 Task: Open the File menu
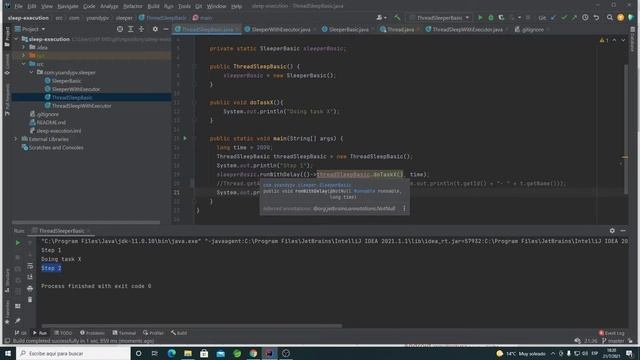(x=18, y=6)
